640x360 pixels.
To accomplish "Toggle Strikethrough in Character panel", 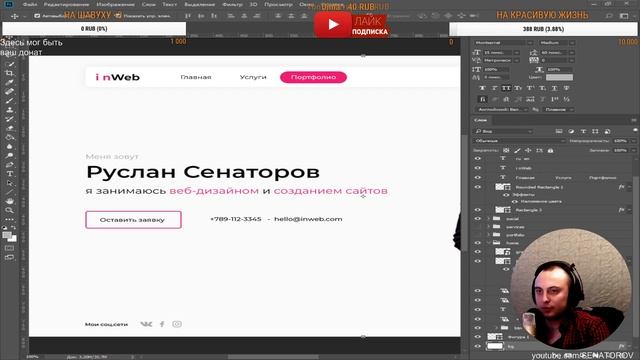I will (567, 88).
